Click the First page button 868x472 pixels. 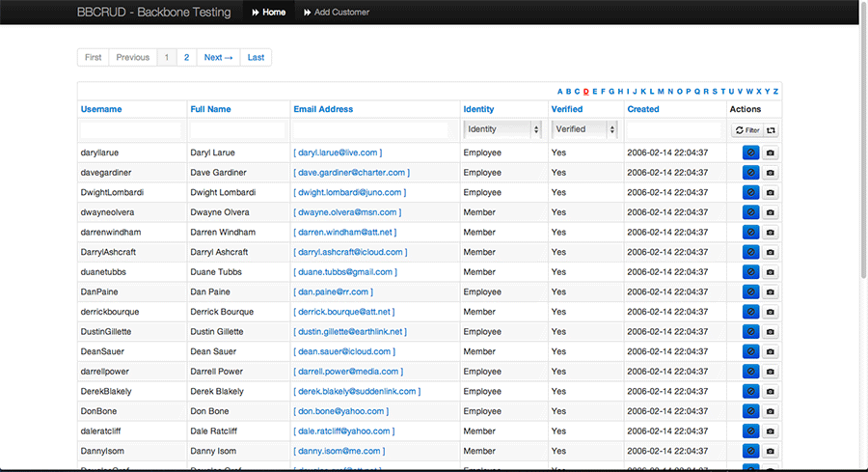click(x=93, y=57)
